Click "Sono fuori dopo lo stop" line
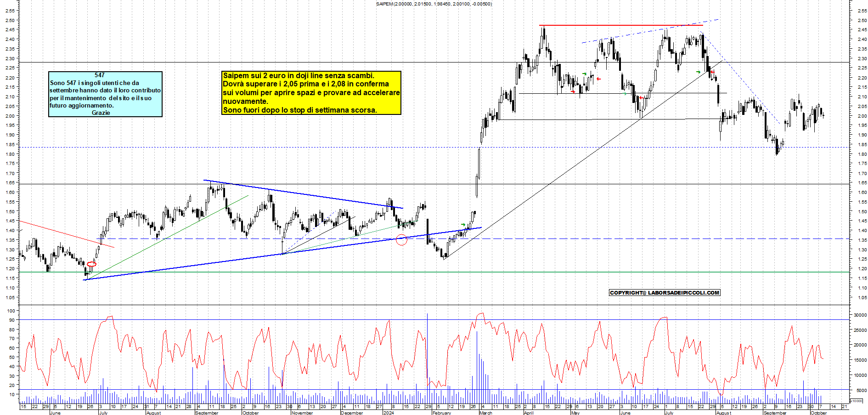 click(x=299, y=110)
